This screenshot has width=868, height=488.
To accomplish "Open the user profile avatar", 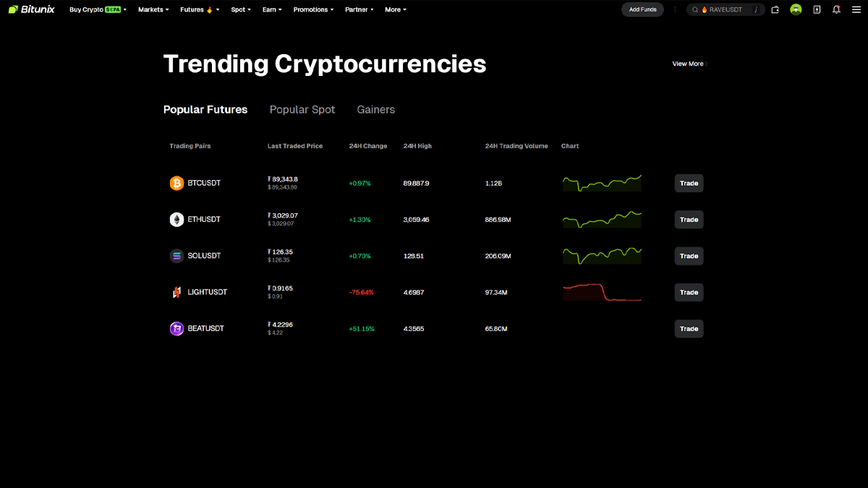I will tap(796, 9).
